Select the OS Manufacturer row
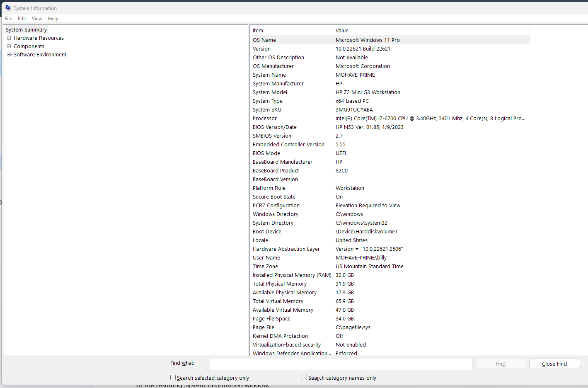Image resolution: width=588 pixels, height=388 pixels. coord(390,66)
